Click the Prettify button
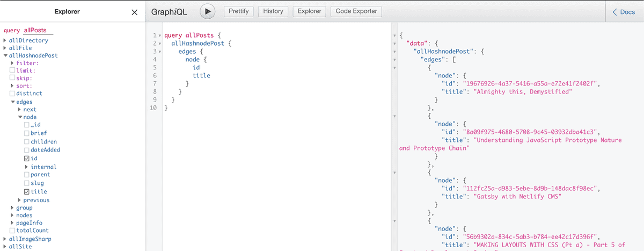This screenshot has height=251, width=644. click(238, 11)
